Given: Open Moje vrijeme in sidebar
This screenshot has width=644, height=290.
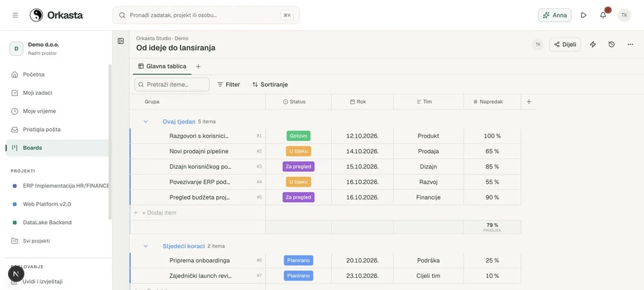Looking at the screenshot, I should click(x=57, y=111).
